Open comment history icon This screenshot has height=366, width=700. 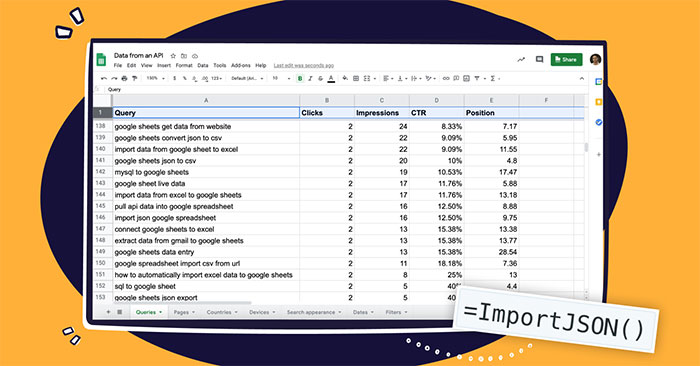pyautogui.click(x=539, y=59)
